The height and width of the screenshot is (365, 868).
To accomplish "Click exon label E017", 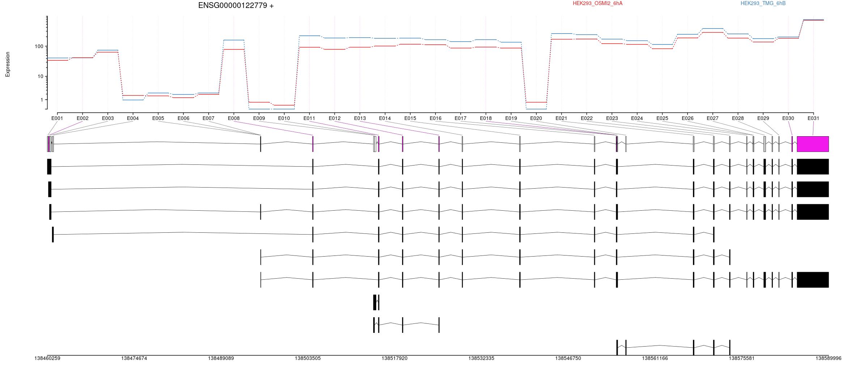I will point(460,118).
